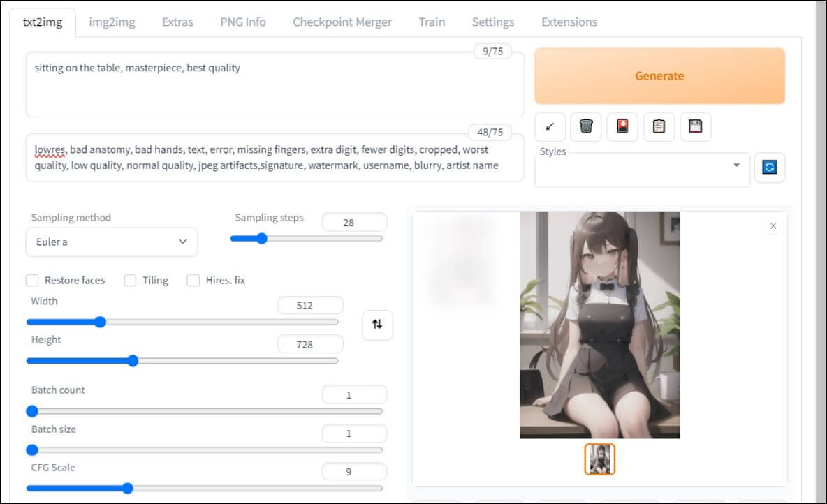827x504 pixels.
Task: Click the Batch size slider handle
Action: [32, 450]
